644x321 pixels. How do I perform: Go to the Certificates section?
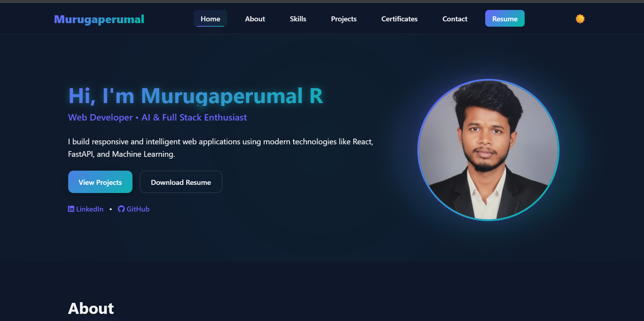(399, 19)
